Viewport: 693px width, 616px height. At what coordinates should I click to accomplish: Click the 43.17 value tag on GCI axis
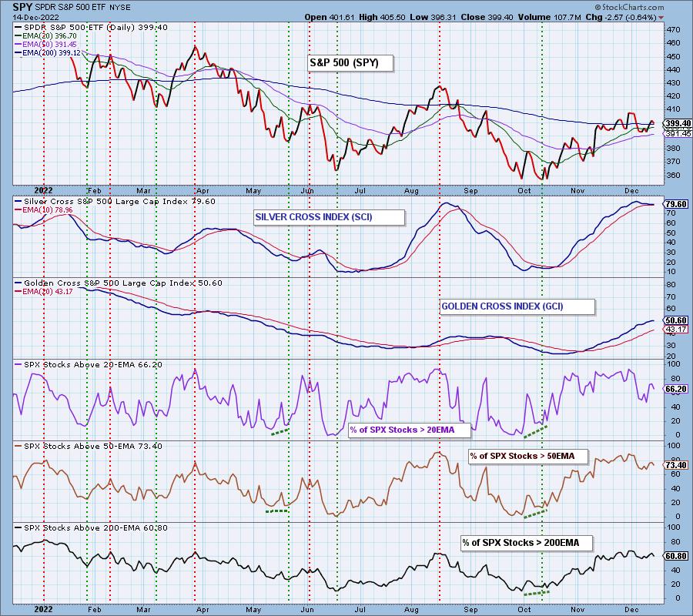676,330
